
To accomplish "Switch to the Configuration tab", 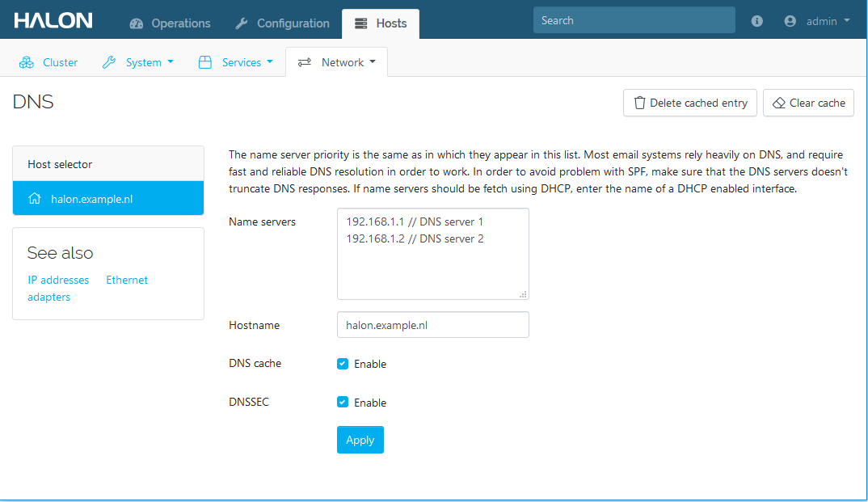I will click(283, 23).
